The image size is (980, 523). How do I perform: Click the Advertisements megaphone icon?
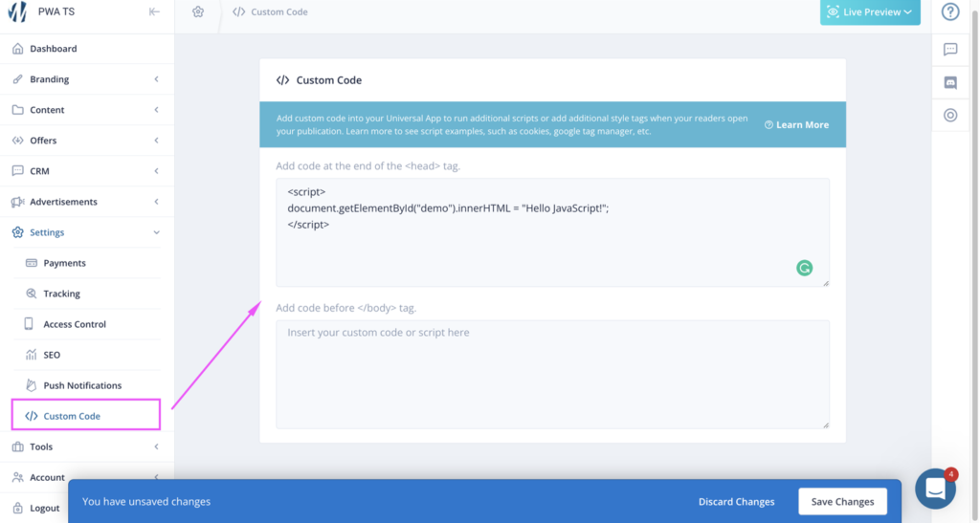pyautogui.click(x=17, y=202)
